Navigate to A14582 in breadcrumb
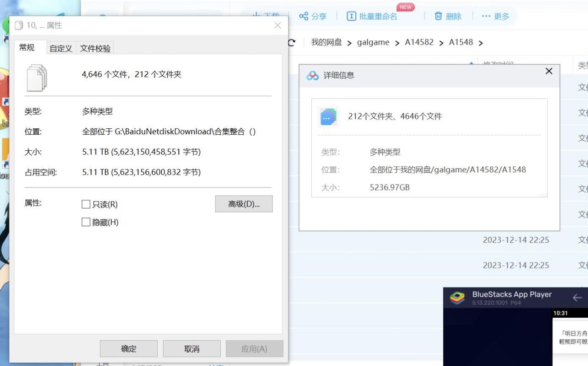588x366 pixels. tap(419, 42)
